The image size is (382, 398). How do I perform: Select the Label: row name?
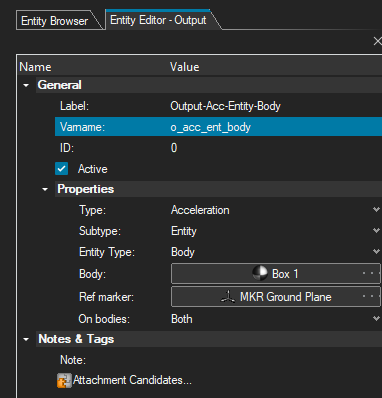point(74,106)
